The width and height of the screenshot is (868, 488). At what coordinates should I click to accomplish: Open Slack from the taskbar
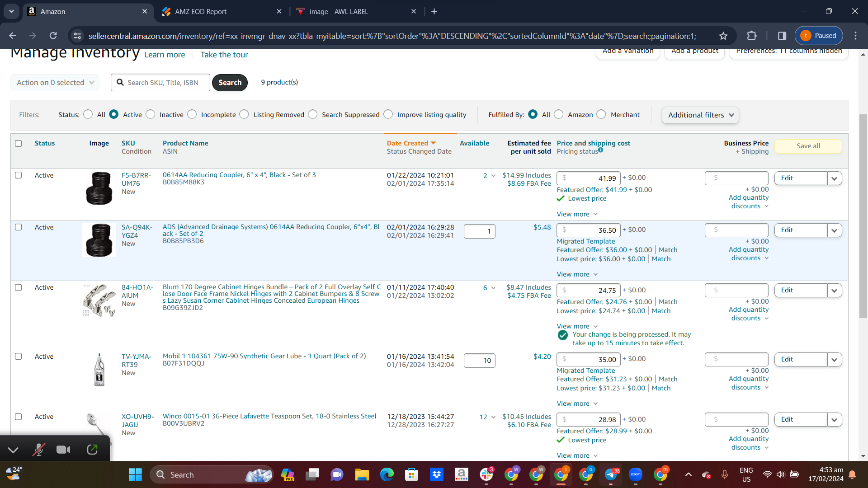pyautogui.click(x=486, y=475)
